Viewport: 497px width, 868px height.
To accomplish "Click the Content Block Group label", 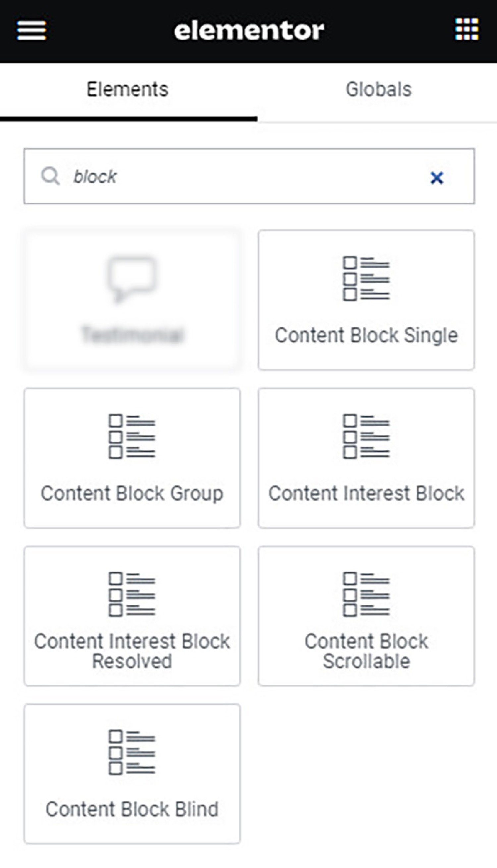I will pyautogui.click(x=132, y=493).
